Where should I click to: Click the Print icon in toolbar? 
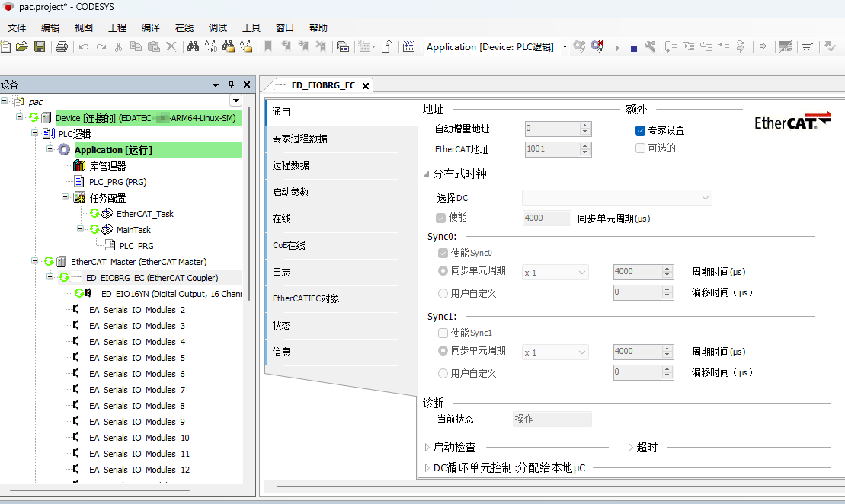tap(62, 47)
